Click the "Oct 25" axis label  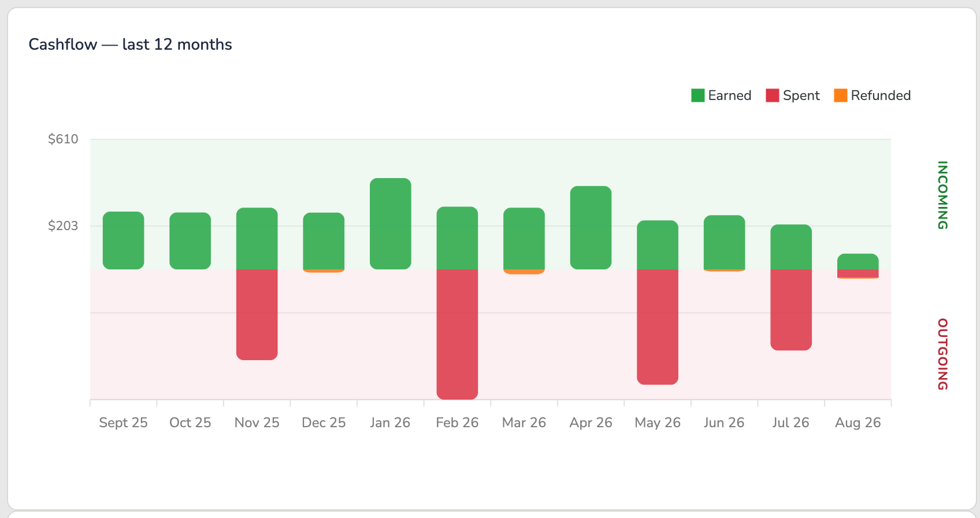[x=190, y=423]
